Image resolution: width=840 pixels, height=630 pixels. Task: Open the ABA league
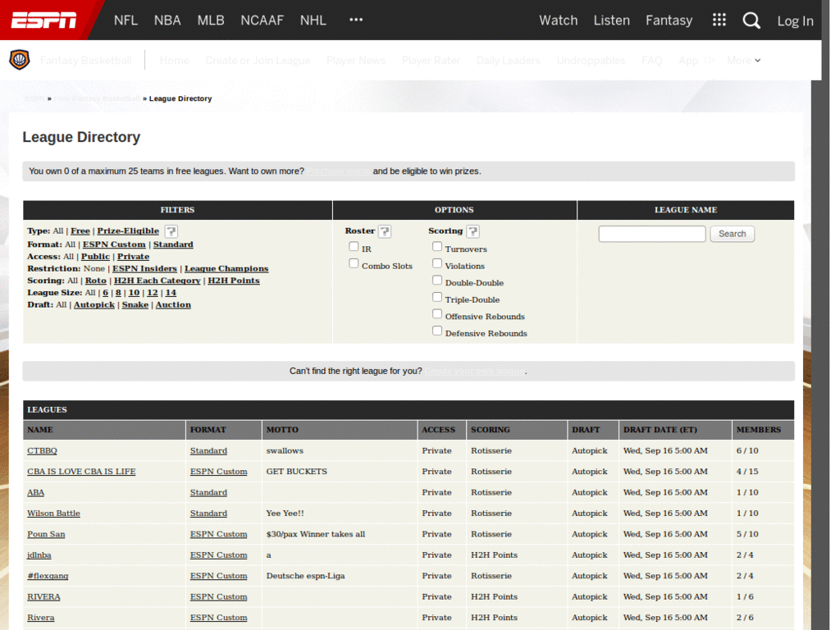tap(36, 492)
